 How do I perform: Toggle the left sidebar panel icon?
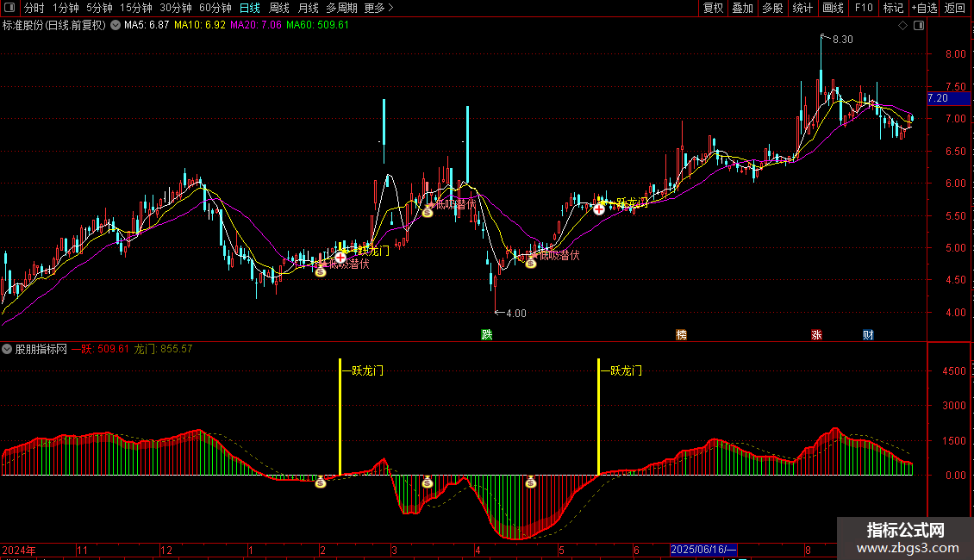(9, 8)
